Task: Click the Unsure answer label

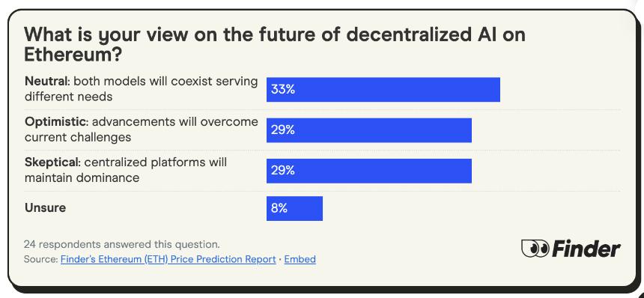Action: (x=45, y=207)
